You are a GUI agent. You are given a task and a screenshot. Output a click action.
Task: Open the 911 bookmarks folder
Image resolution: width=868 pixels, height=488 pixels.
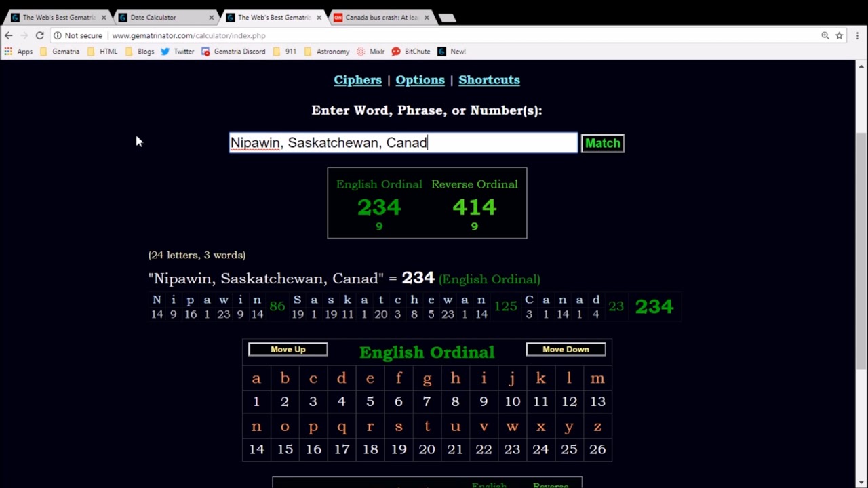tap(285, 52)
